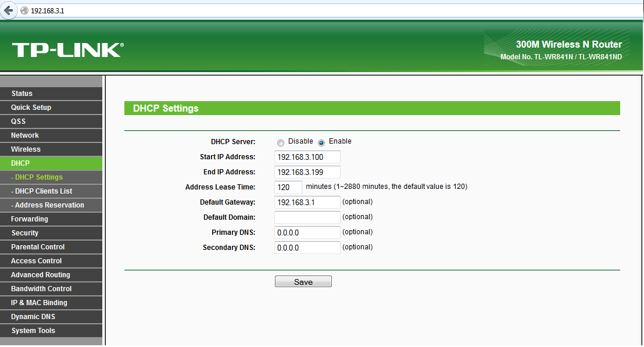Open the DHCP Clients List submenu
Screen dimensions: 644x347
coord(51,191)
